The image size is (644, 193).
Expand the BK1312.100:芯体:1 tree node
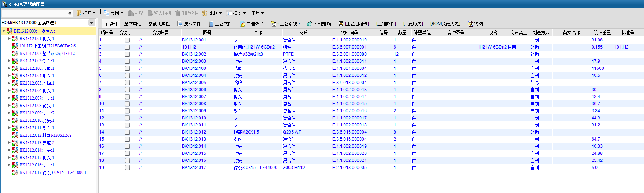pos(9,68)
